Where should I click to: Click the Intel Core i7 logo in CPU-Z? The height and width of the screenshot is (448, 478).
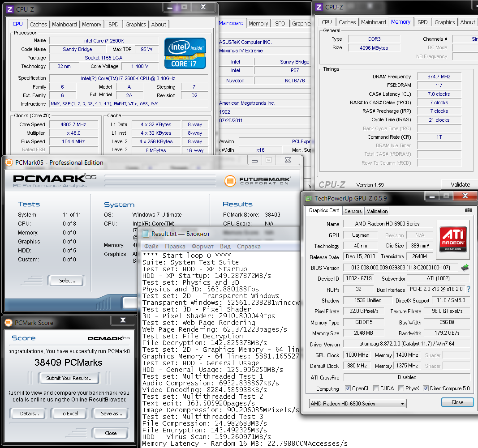click(185, 53)
